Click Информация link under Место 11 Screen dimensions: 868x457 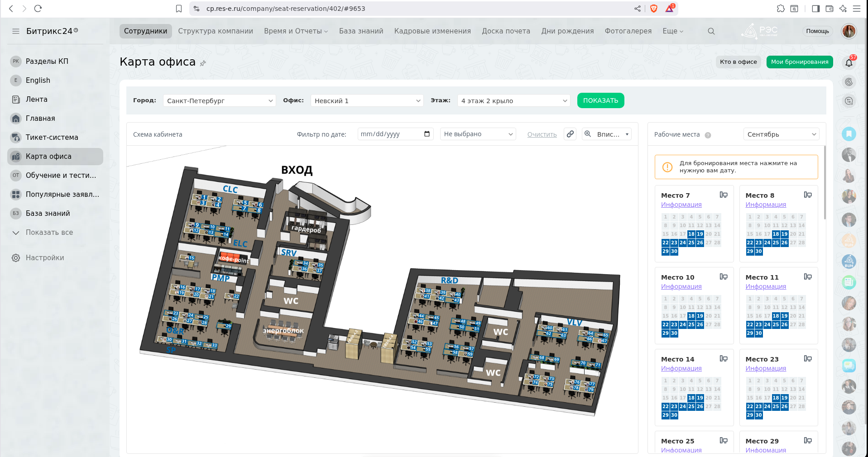765,286
